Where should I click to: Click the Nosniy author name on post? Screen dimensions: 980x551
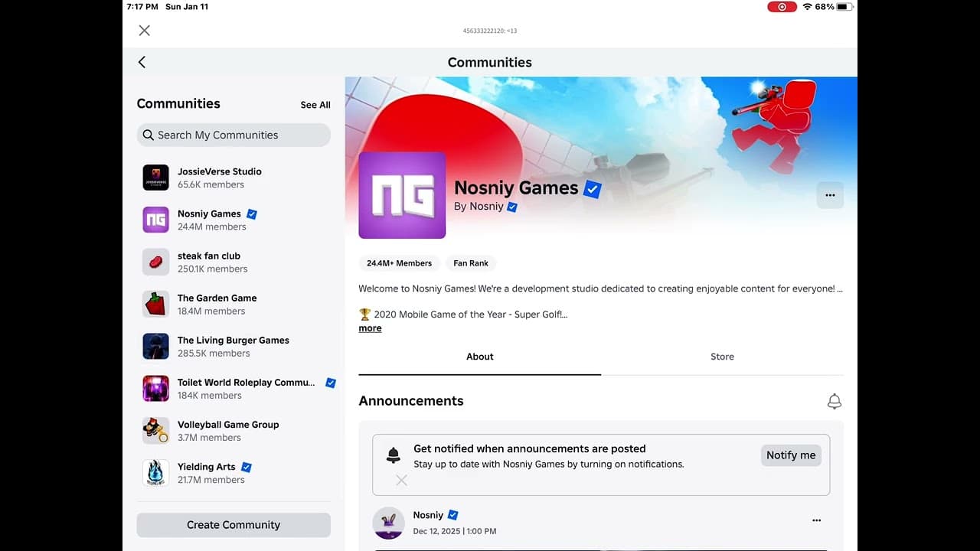[x=428, y=515]
